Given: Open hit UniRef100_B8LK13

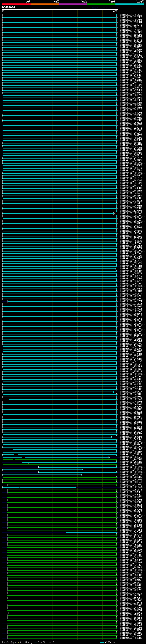Looking at the screenshot, I should coord(131,27).
